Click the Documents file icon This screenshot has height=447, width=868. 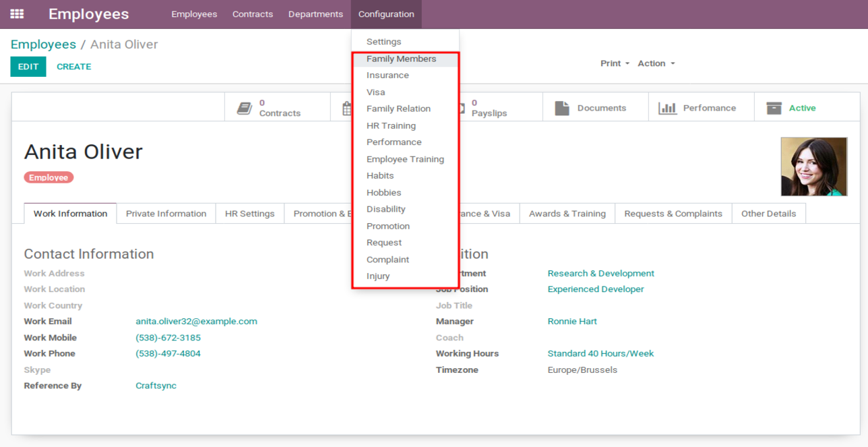point(561,108)
